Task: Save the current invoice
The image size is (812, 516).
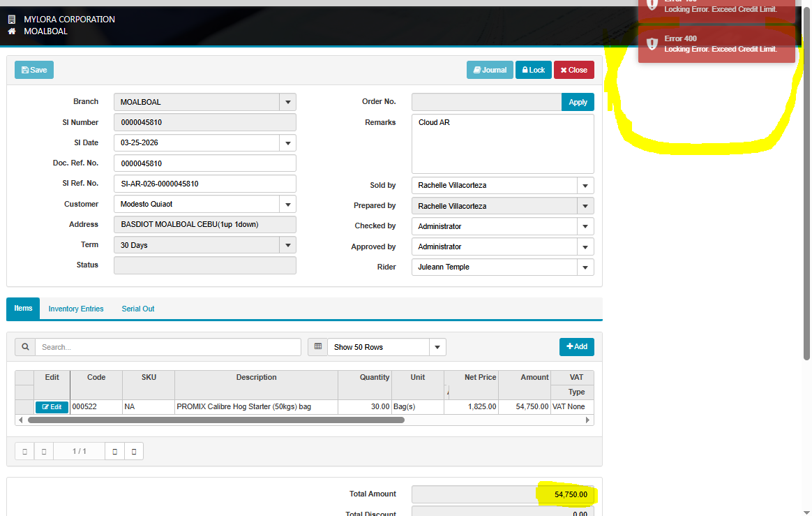Action: point(34,70)
